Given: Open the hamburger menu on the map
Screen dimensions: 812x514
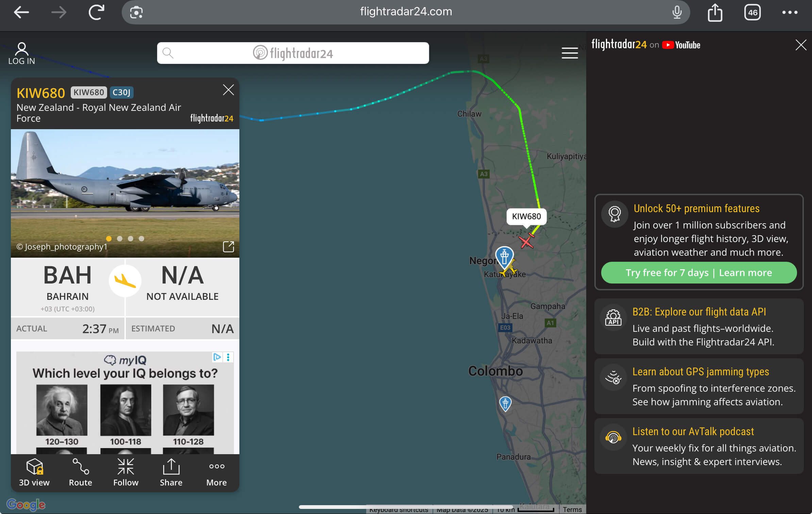Looking at the screenshot, I should click(570, 53).
